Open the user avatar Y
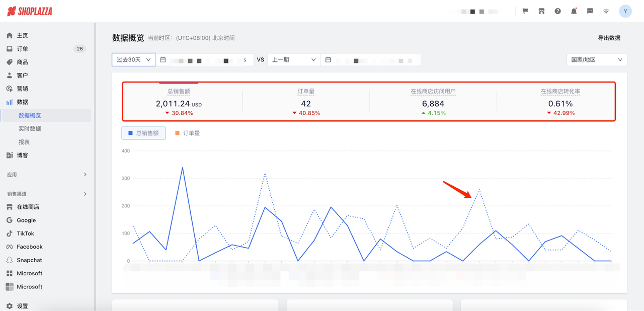 [625, 11]
